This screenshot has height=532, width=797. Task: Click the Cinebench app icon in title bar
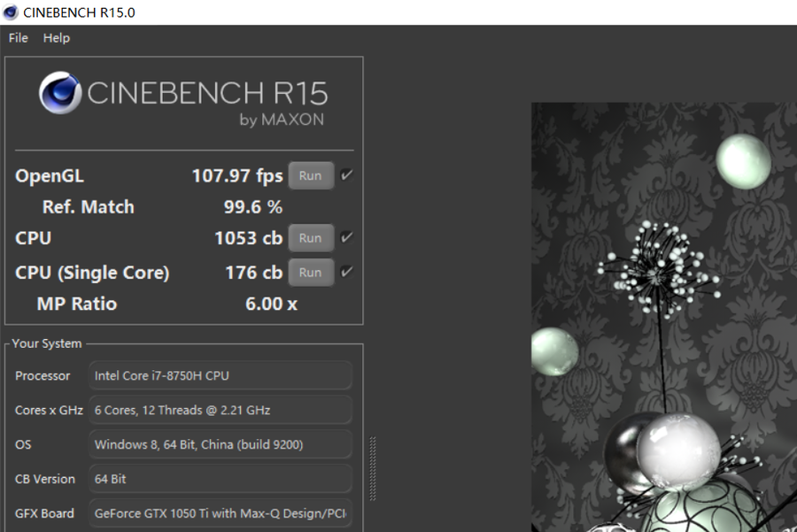pyautogui.click(x=11, y=12)
